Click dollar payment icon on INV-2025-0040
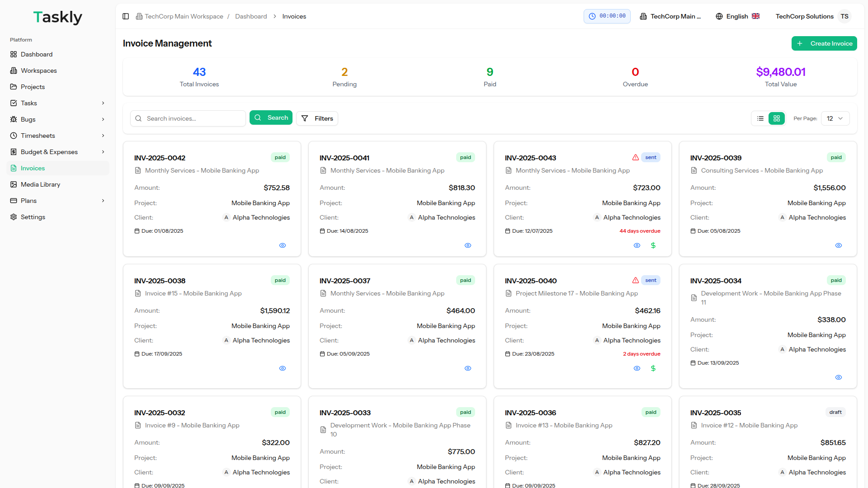This screenshot has width=868, height=488. pos(653,368)
